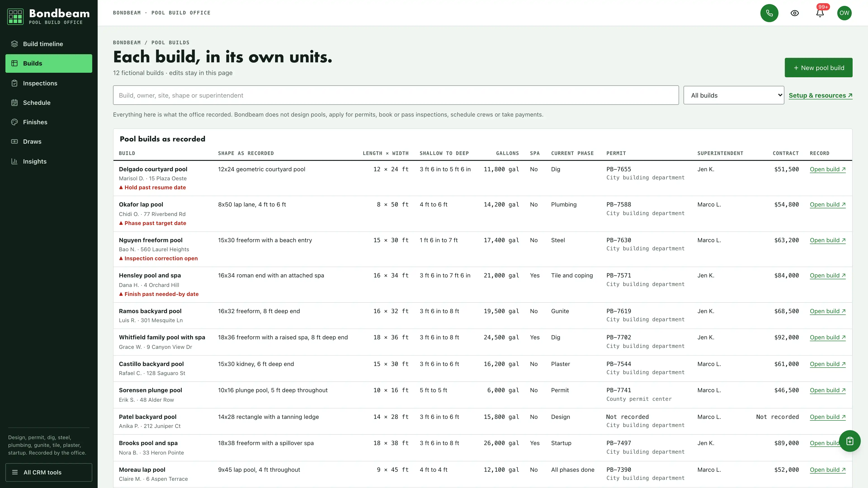Toggle the eye visibility icon in header
Viewport: 868px width, 488px height.
coord(795,13)
